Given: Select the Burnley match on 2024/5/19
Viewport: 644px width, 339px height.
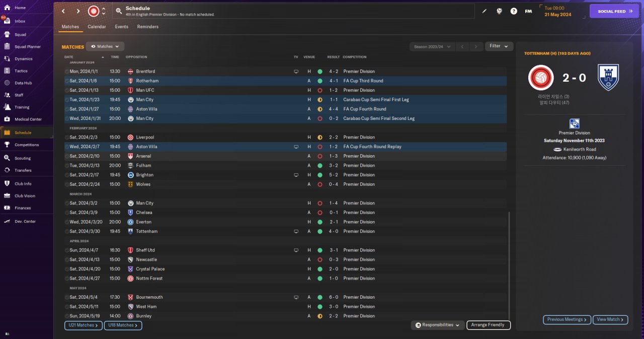Looking at the screenshot, I should 285,316.
